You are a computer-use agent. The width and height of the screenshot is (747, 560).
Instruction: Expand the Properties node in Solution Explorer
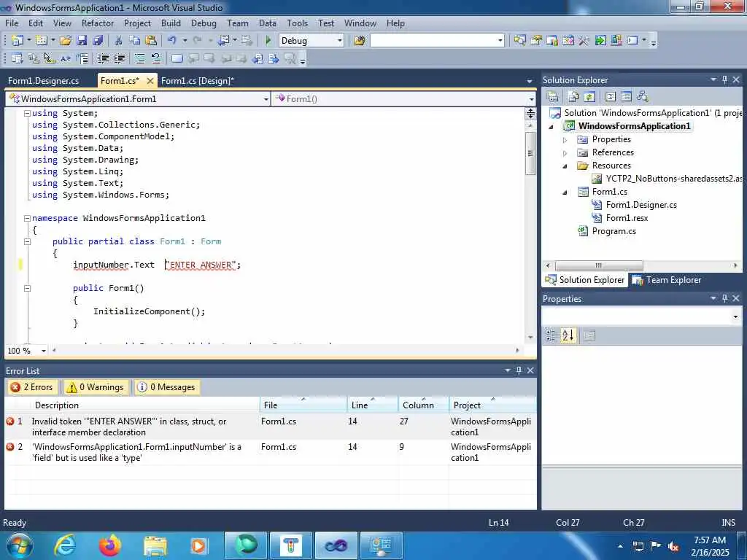pos(565,140)
